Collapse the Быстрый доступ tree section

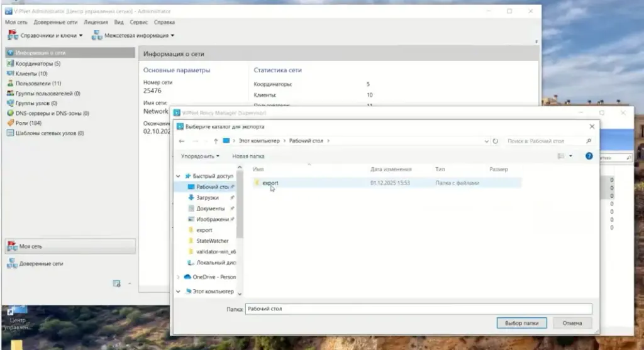point(179,177)
